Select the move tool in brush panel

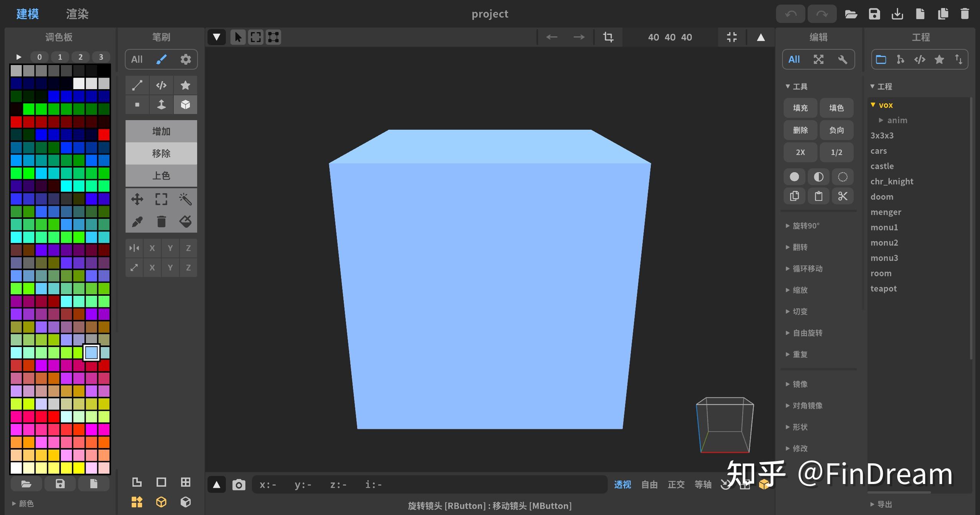(137, 199)
